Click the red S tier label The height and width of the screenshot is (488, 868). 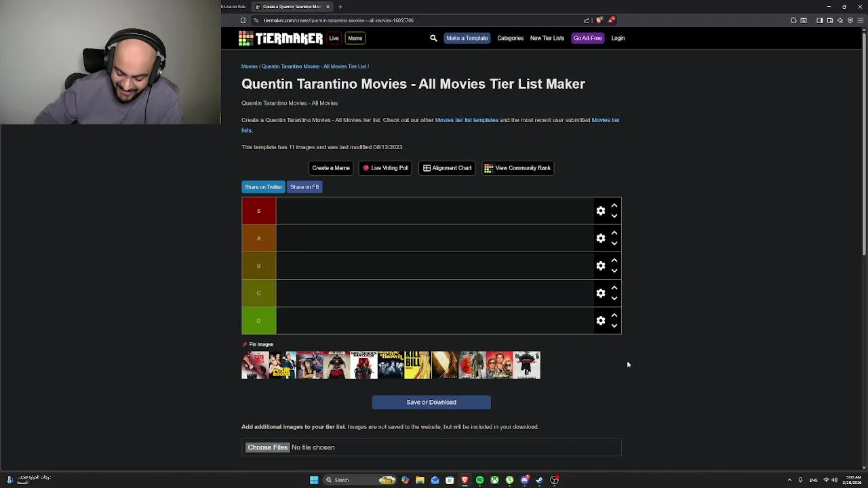pyautogui.click(x=258, y=211)
